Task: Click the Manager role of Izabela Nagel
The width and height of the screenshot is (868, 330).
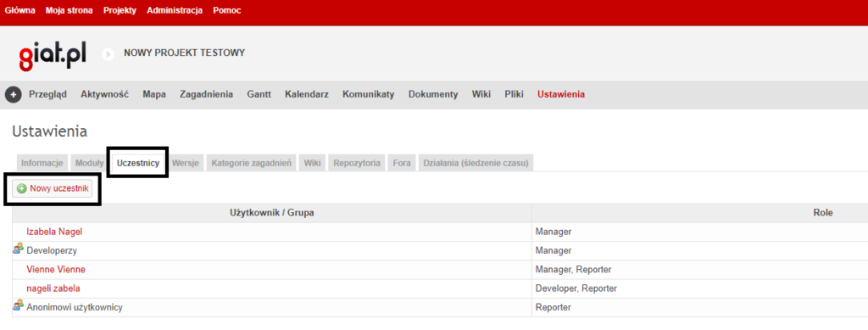Action: tap(553, 232)
